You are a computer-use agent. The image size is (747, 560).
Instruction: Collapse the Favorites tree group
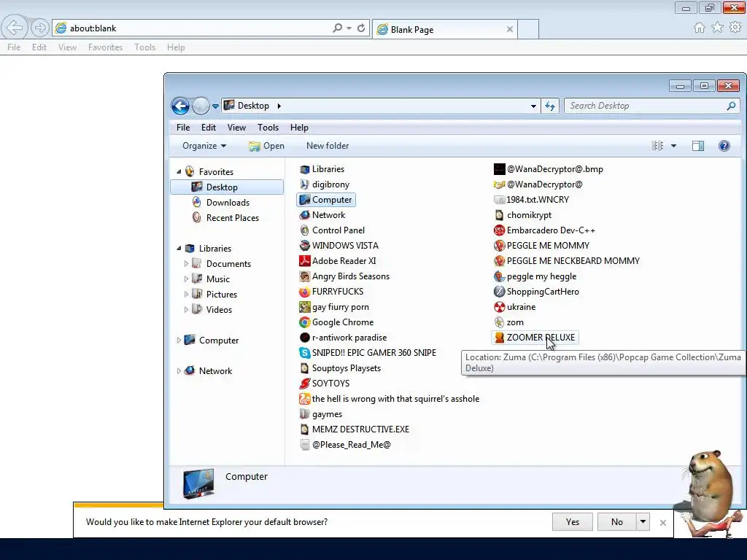(x=179, y=171)
